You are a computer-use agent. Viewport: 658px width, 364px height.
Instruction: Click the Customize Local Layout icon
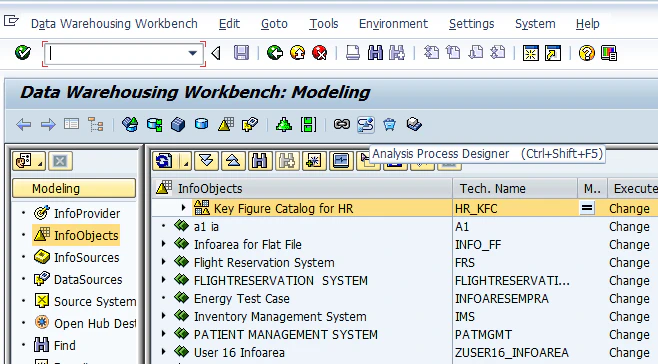(608, 53)
